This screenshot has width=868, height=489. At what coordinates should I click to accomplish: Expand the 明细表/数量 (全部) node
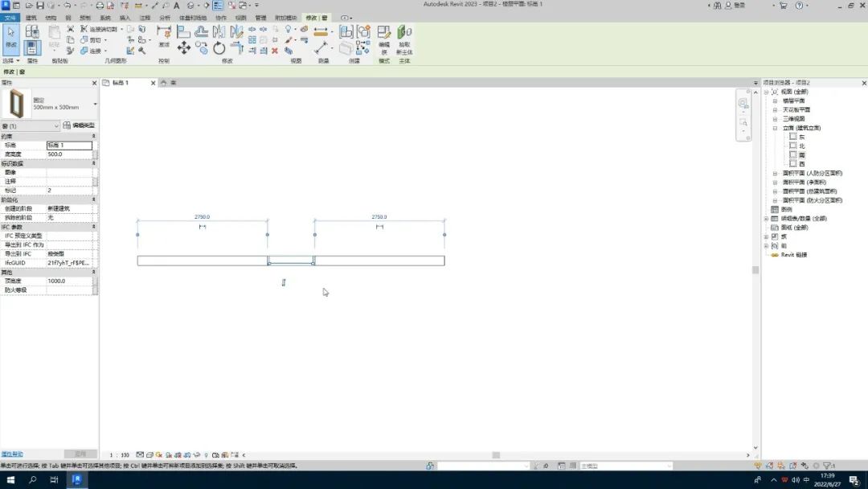pyautogui.click(x=767, y=219)
